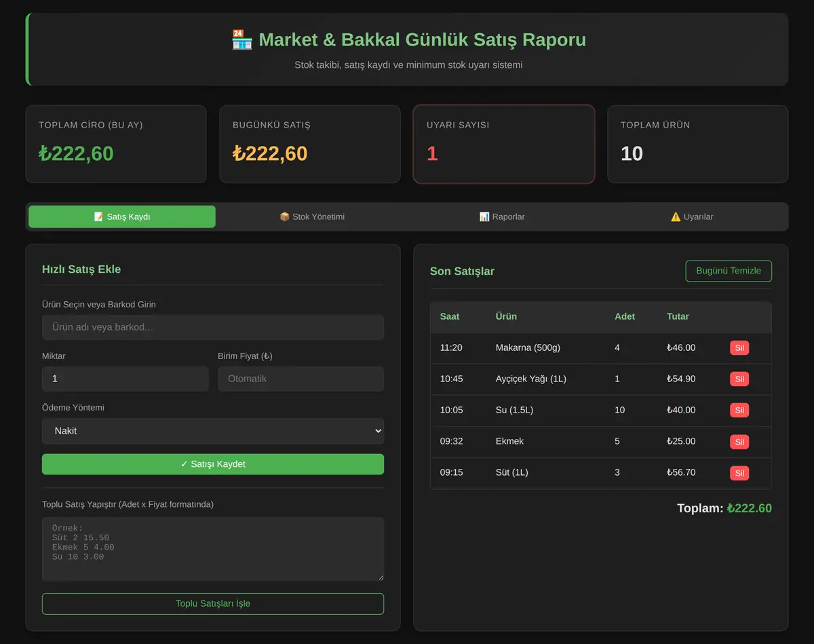
Task: Click the Bugünkü Satış summary card
Action: click(x=310, y=144)
